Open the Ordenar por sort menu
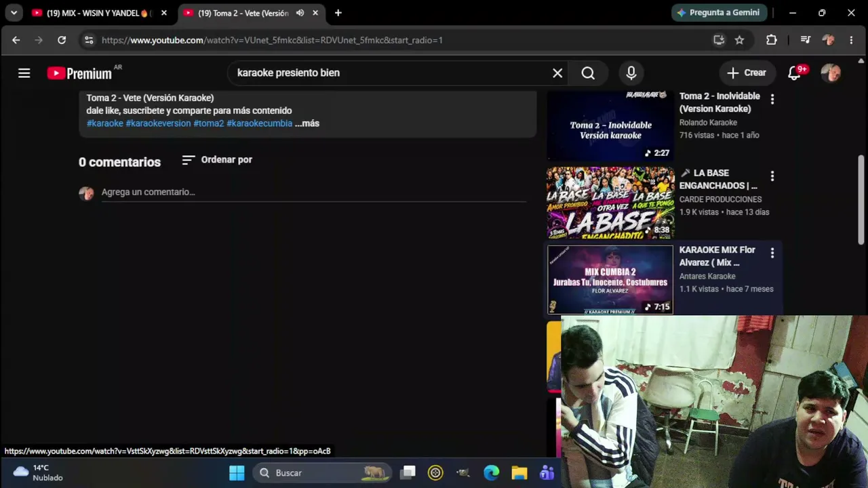The image size is (868, 488). (x=217, y=160)
